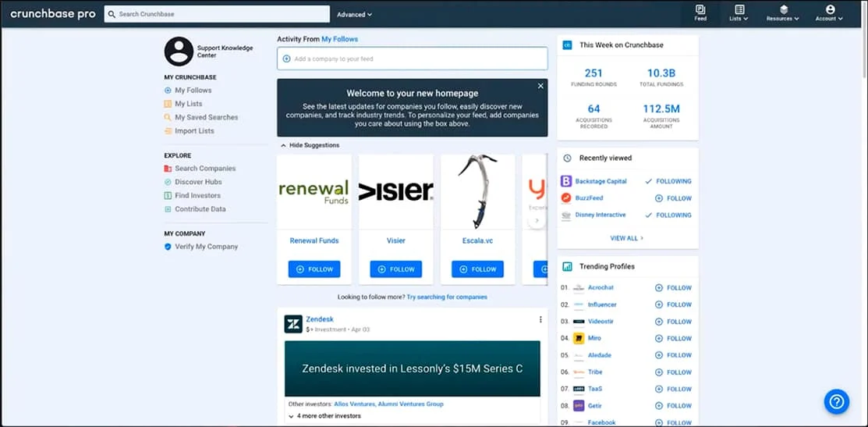Click the Miro logo icon
This screenshot has width=868, height=427.
click(x=579, y=338)
